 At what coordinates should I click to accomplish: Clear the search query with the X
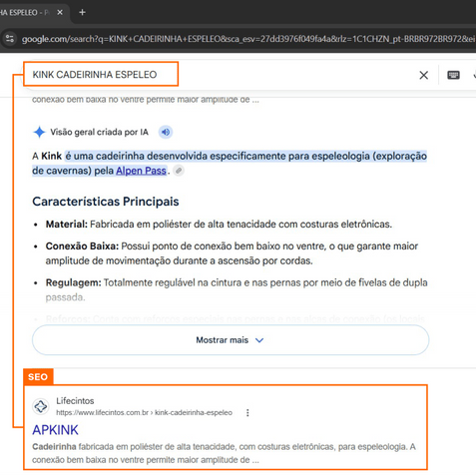click(423, 75)
